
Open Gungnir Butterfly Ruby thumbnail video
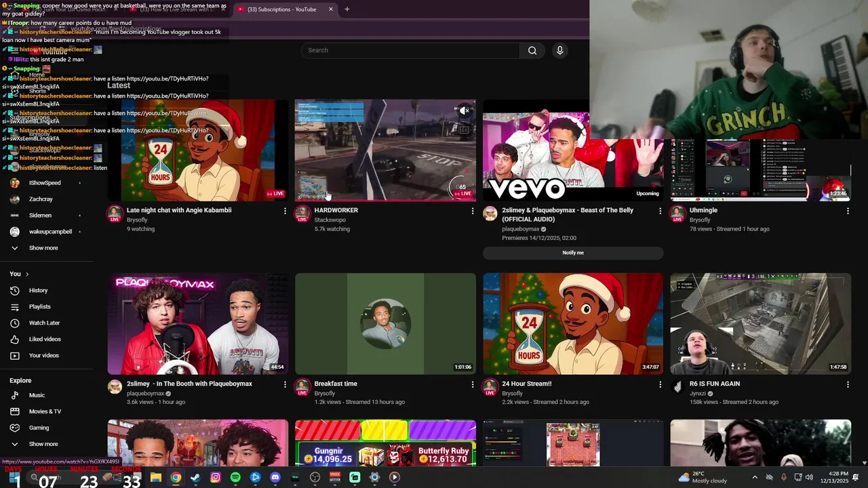click(x=385, y=443)
